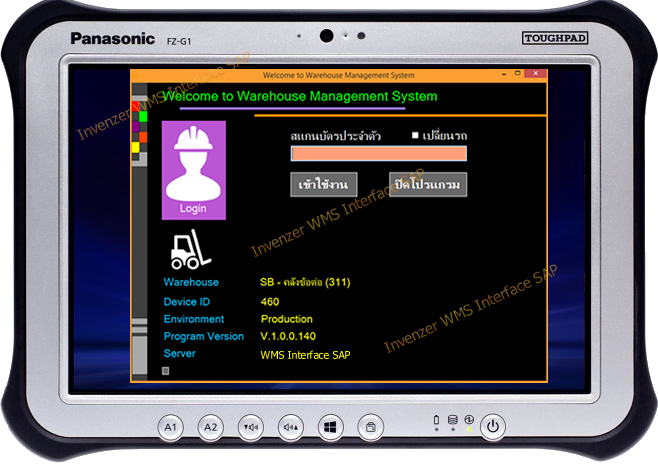Click the small gray square below Server
Viewport: 658px width, 467px height.
click(166, 370)
